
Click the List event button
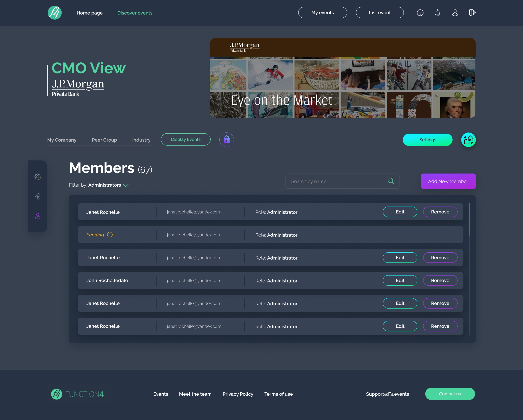(380, 13)
